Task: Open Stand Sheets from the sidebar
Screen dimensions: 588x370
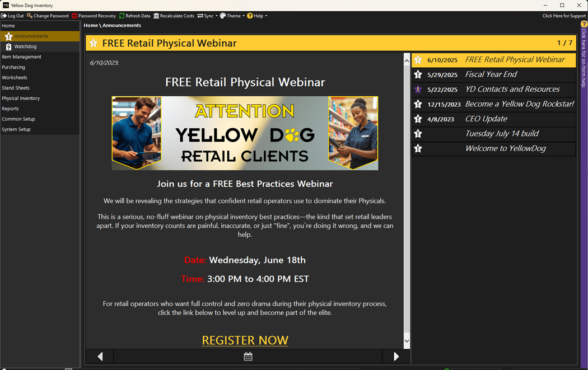Action: point(15,88)
